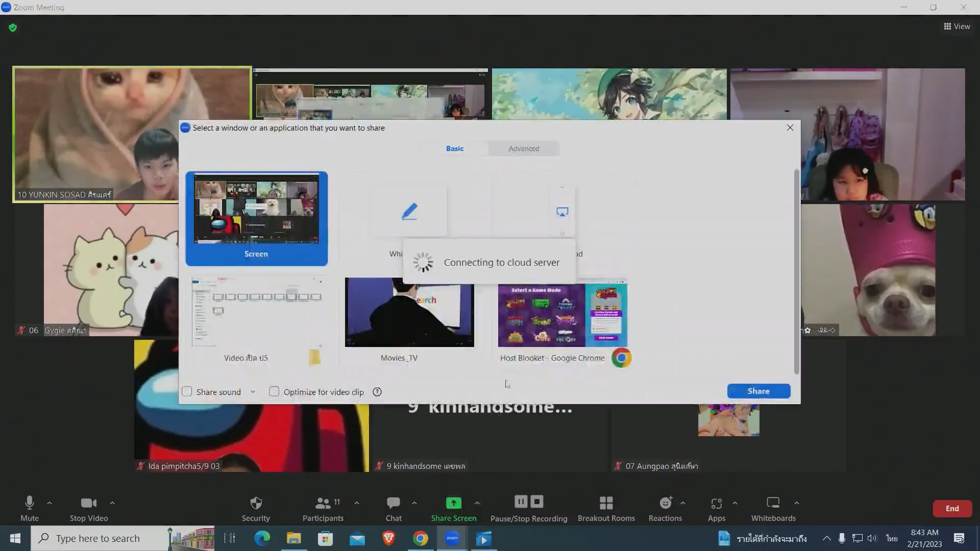Image resolution: width=980 pixels, height=551 pixels.
Task: Expand the Share sound dropdown arrow
Action: point(253,392)
